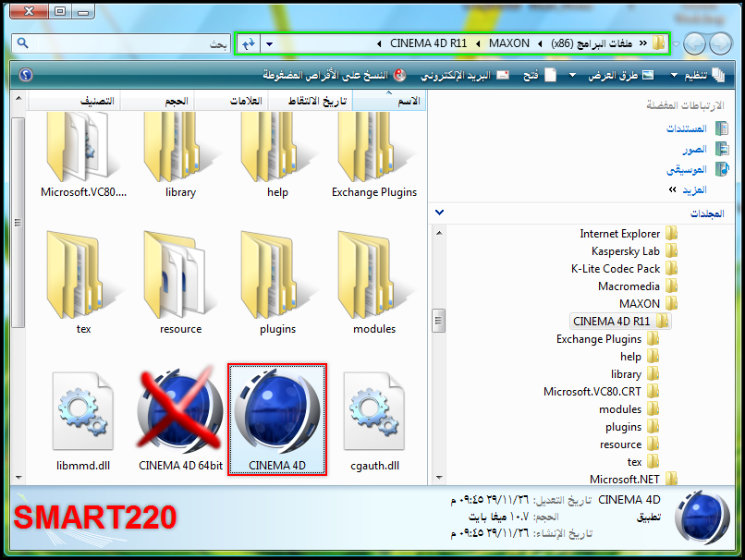
Task: Sort by Name column header (الاسم)
Action: click(x=389, y=101)
